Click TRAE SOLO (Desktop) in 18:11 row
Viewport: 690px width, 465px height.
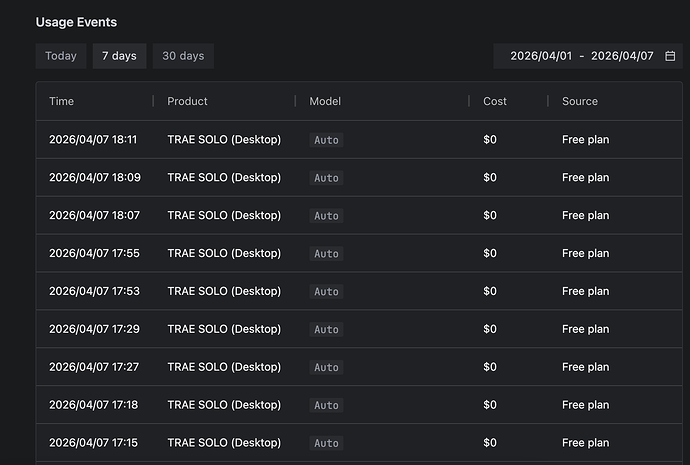(x=224, y=139)
